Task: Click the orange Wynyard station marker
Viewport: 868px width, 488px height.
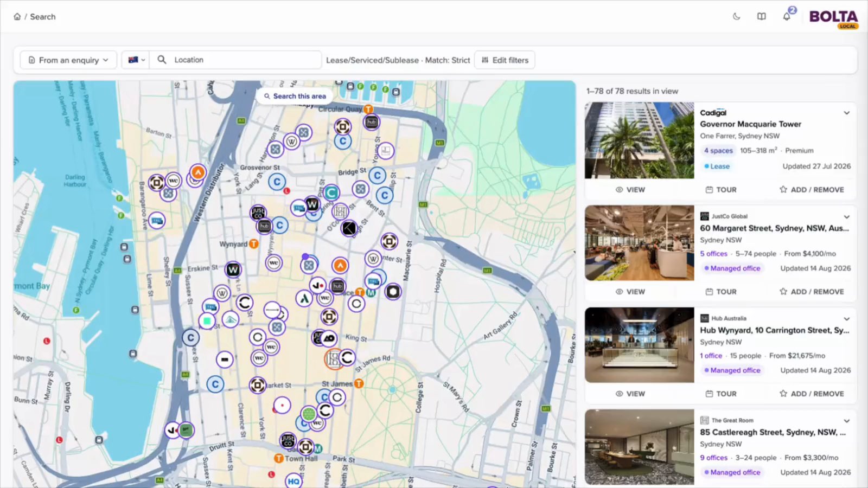Action: pos(253,244)
